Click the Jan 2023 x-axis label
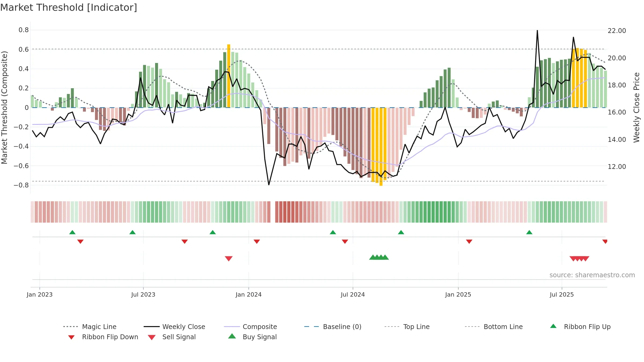644x362 pixels. pos(40,294)
